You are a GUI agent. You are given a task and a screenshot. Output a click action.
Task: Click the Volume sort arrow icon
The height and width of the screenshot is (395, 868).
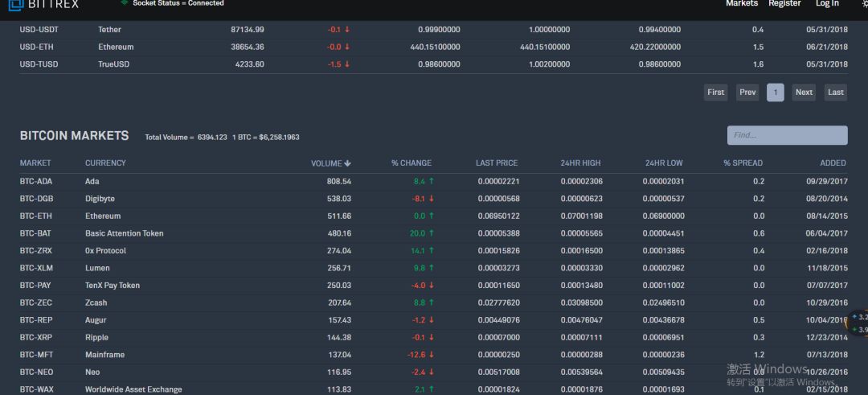[x=348, y=163]
